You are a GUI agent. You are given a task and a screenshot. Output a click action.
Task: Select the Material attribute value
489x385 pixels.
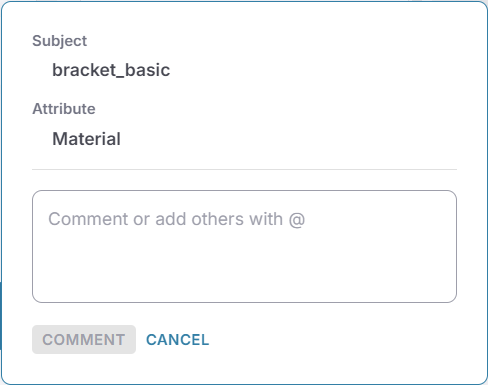click(86, 139)
